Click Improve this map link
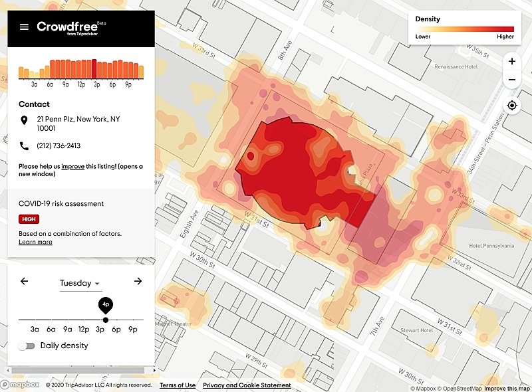The image size is (532, 392). [x=507, y=389]
